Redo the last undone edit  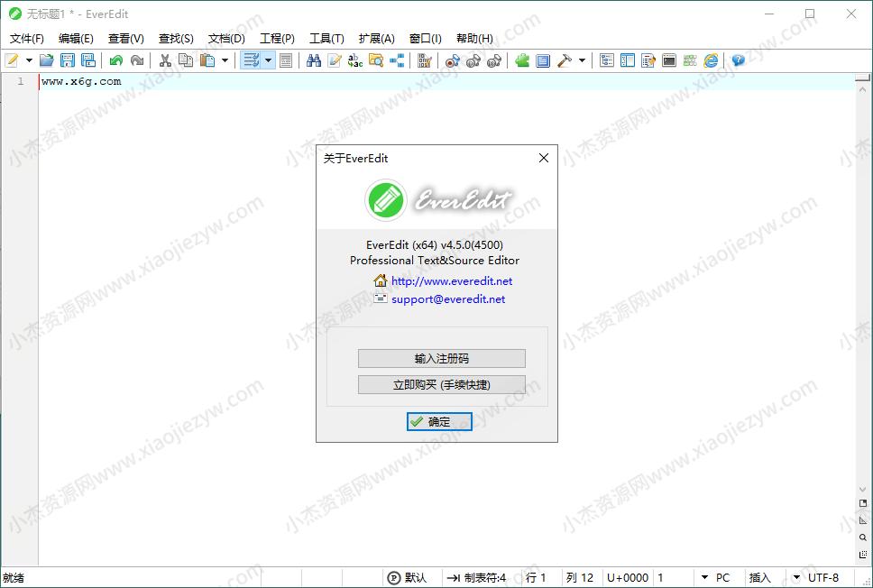137,60
